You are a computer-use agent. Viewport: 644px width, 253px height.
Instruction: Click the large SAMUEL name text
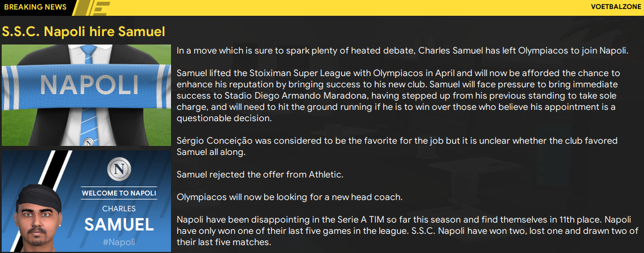[119, 225]
